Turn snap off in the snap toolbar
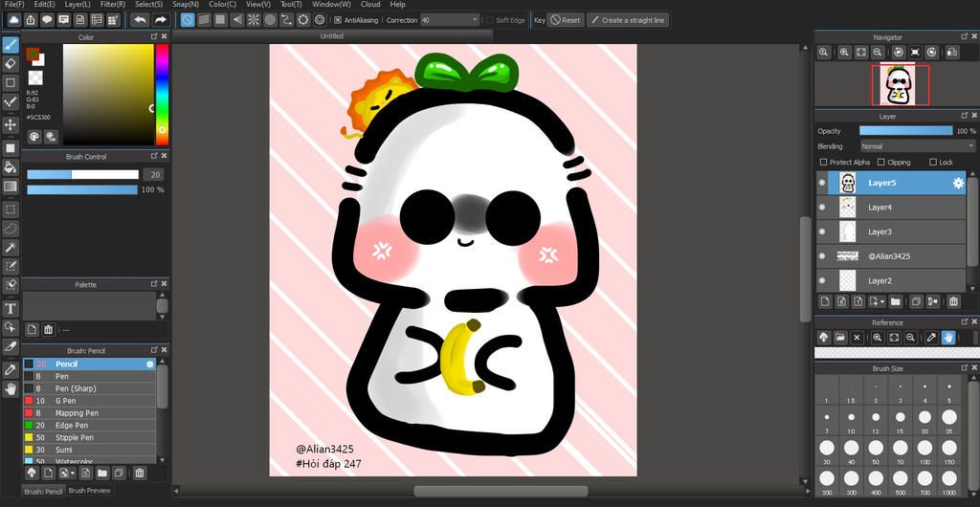980x507 pixels. pos(188,20)
